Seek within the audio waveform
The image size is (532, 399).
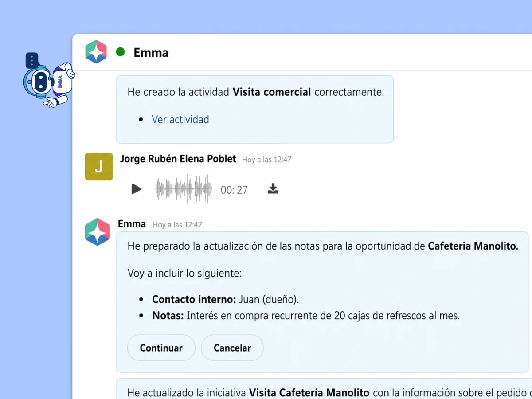(x=184, y=189)
